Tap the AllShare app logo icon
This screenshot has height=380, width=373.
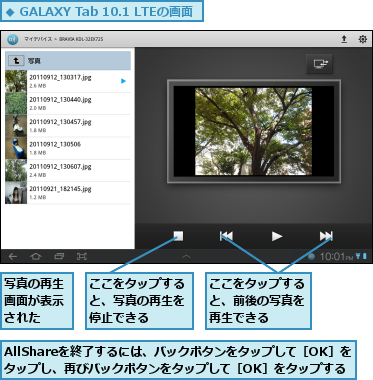(x=13, y=39)
